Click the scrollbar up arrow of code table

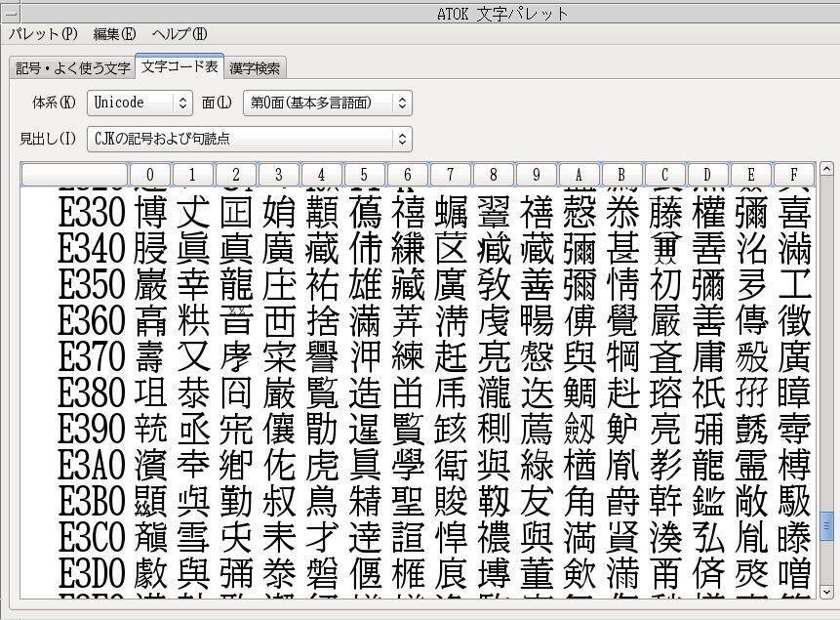827,170
